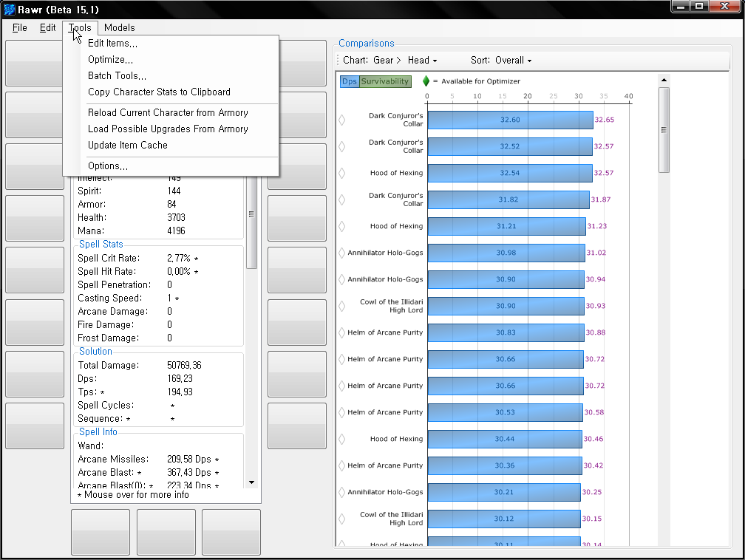
Task: Click the Health value 3703
Action: (x=176, y=217)
